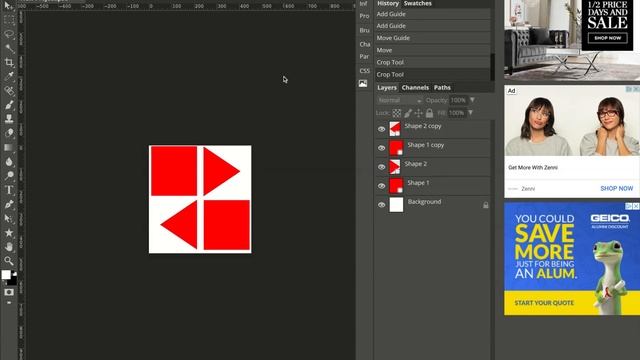Hide the Background layer
Image resolution: width=640 pixels, height=360 pixels.
pos(381,205)
